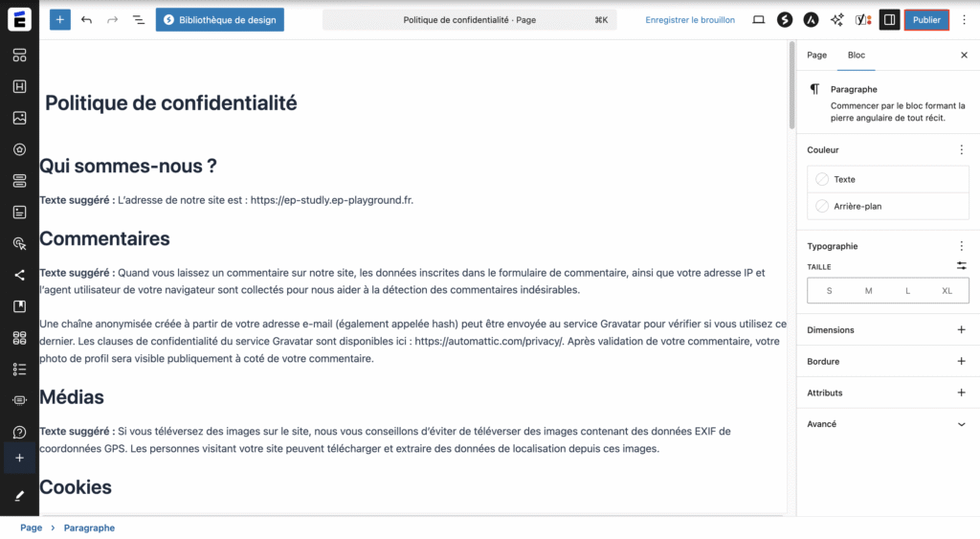Open the editor options three-dots menu
The height and width of the screenshot is (539, 980).
[x=964, y=19]
